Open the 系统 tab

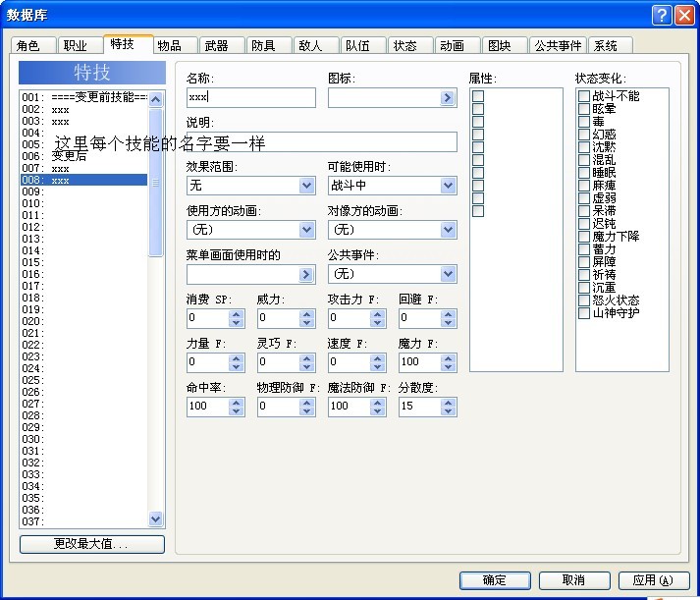610,45
